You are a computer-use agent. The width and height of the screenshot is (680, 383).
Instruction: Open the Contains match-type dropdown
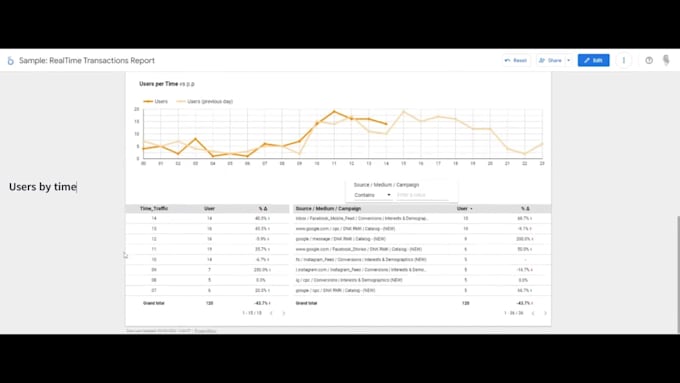pyautogui.click(x=373, y=195)
